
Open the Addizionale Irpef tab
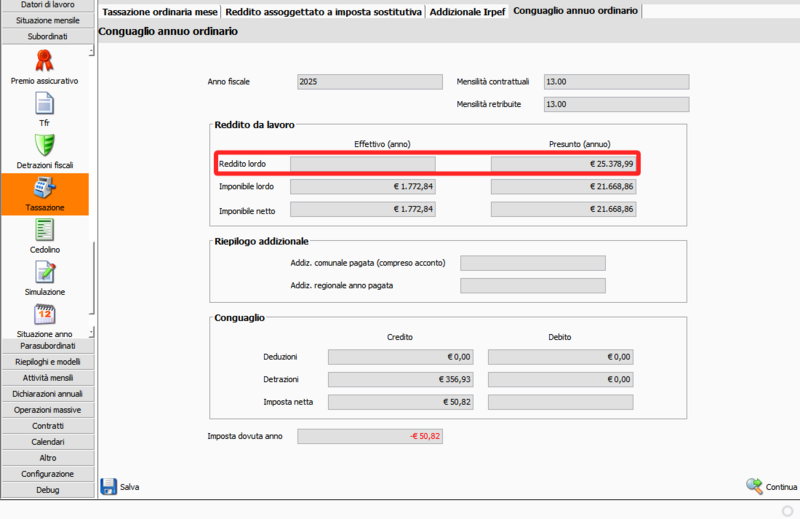click(467, 11)
